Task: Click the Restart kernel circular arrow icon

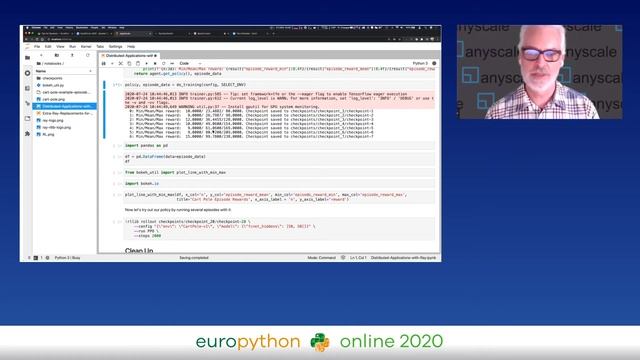Action: click(x=164, y=64)
